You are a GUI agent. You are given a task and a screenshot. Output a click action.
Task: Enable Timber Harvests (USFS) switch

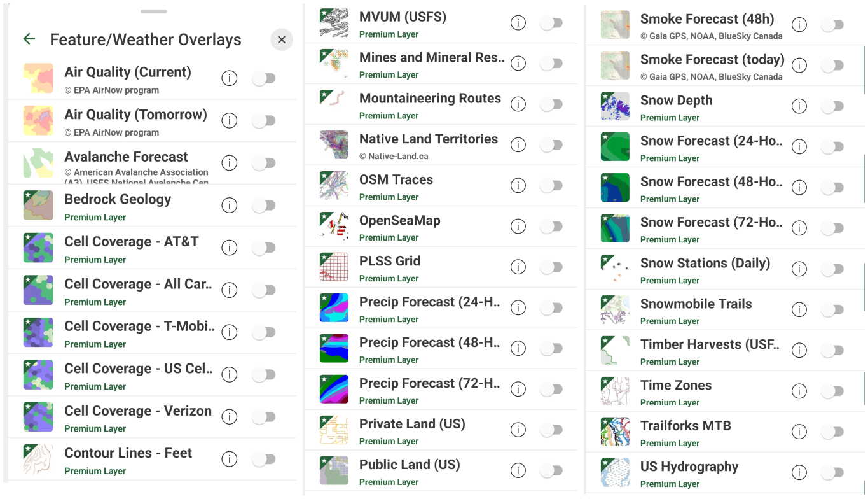832,351
